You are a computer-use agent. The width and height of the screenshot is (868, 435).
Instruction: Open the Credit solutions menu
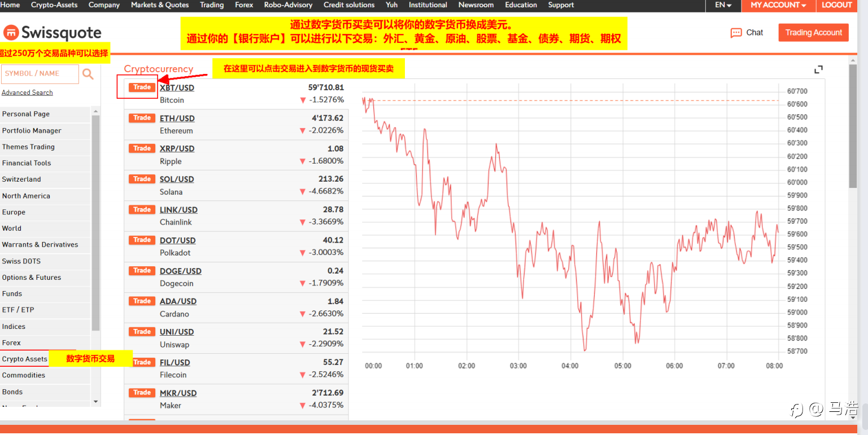tap(349, 5)
